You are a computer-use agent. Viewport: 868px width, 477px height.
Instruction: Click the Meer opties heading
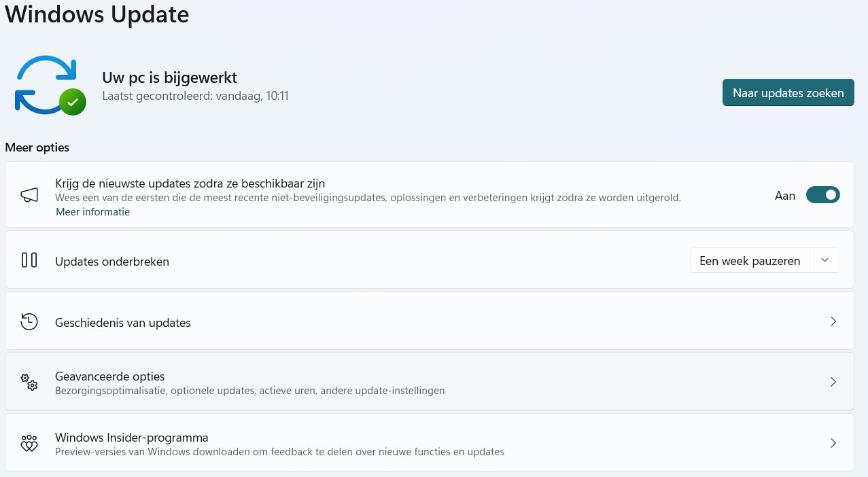coord(37,147)
